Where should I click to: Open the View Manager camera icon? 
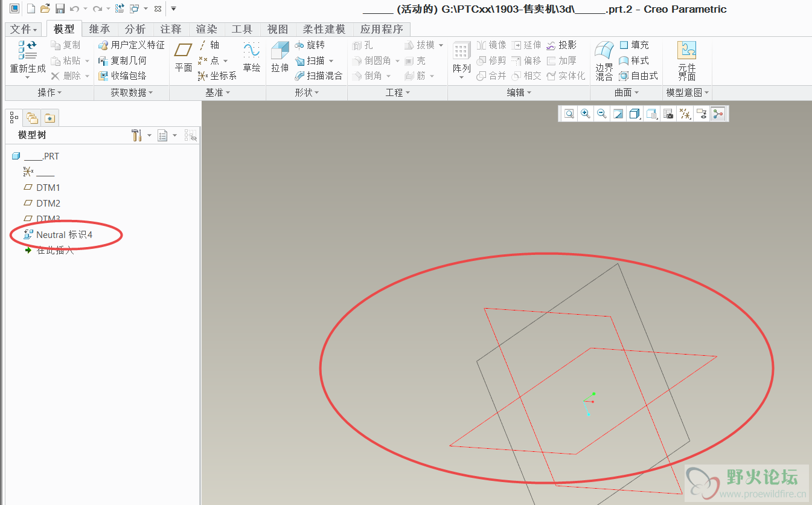click(668, 114)
